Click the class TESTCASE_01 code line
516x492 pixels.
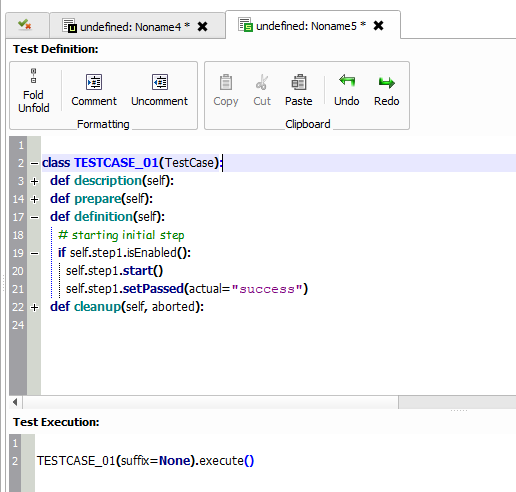132,163
